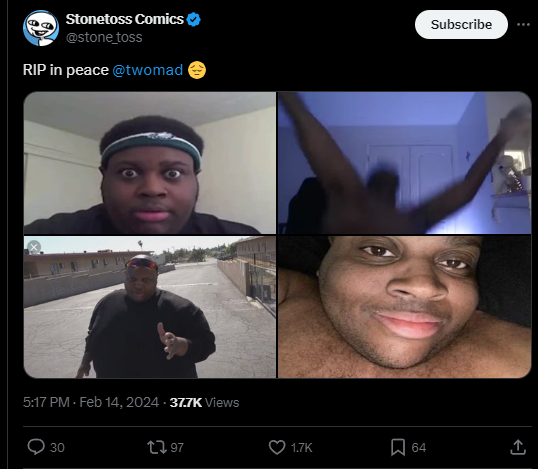Open the top-left headband photo
538x469 pixels.
pyautogui.click(x=150, y=163)
